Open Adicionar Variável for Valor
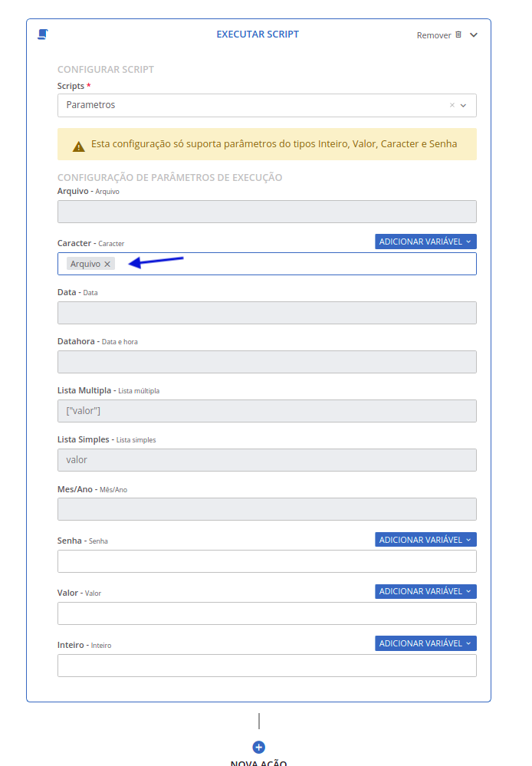This screenshot has height=766, width=532. tap(425, 591)
